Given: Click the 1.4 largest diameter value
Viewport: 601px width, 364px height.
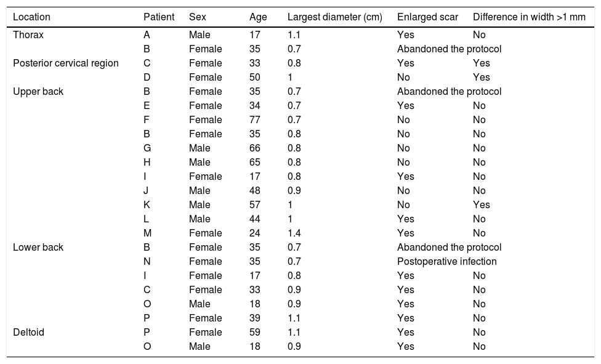Looking at the screenshot, I should click(x=294, y=233).
